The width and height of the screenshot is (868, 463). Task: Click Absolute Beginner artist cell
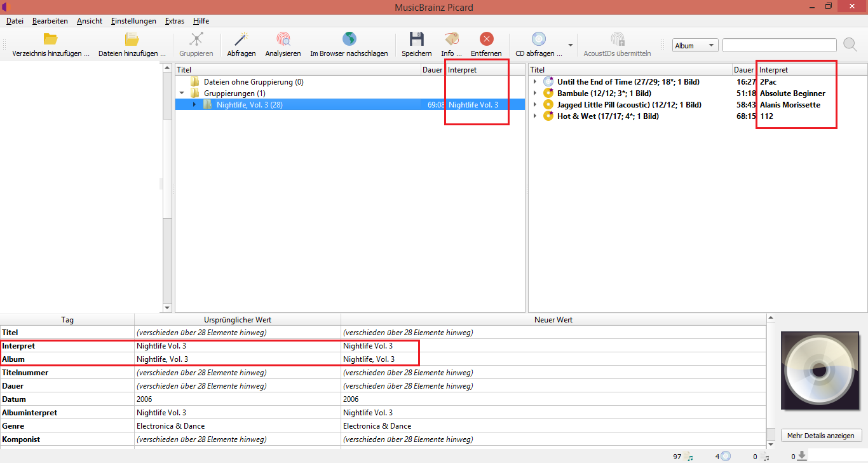792,93
